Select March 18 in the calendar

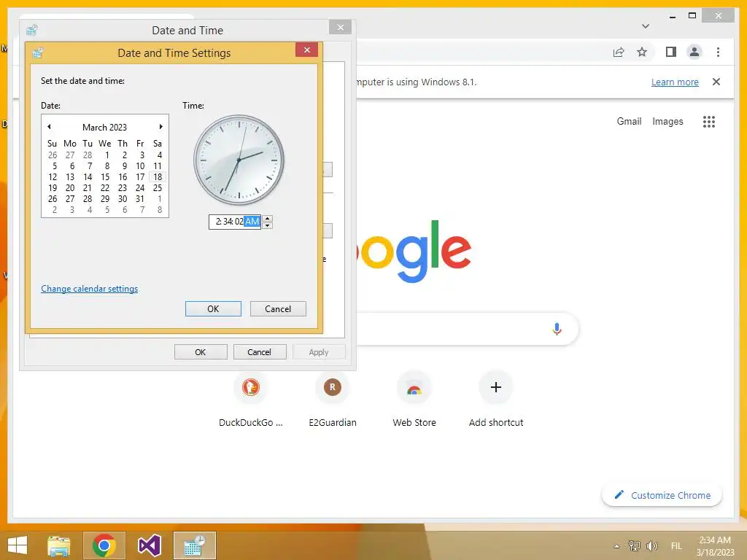(x=158, y=176)
